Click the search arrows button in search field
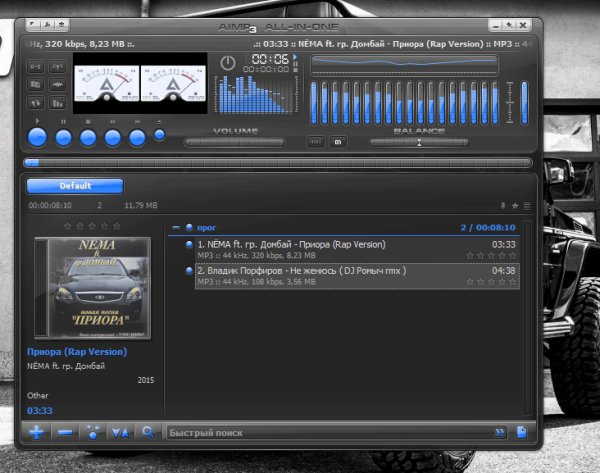 tap(499, 433)
